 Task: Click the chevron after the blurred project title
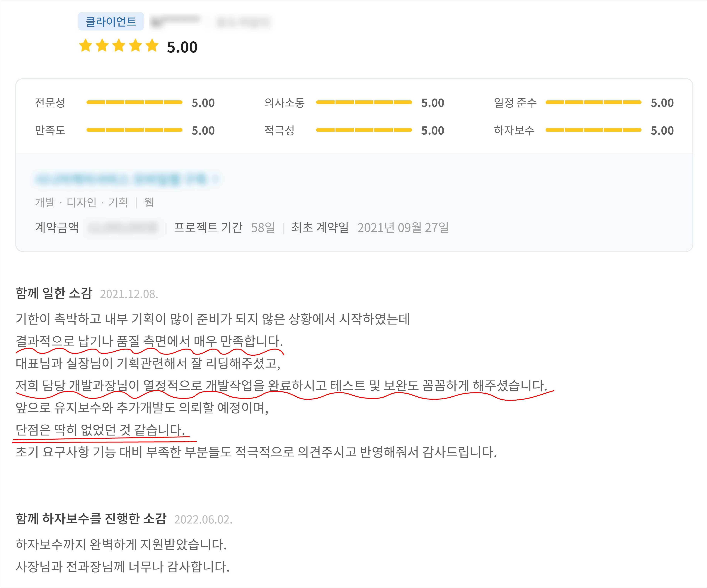tap(216, 179)
